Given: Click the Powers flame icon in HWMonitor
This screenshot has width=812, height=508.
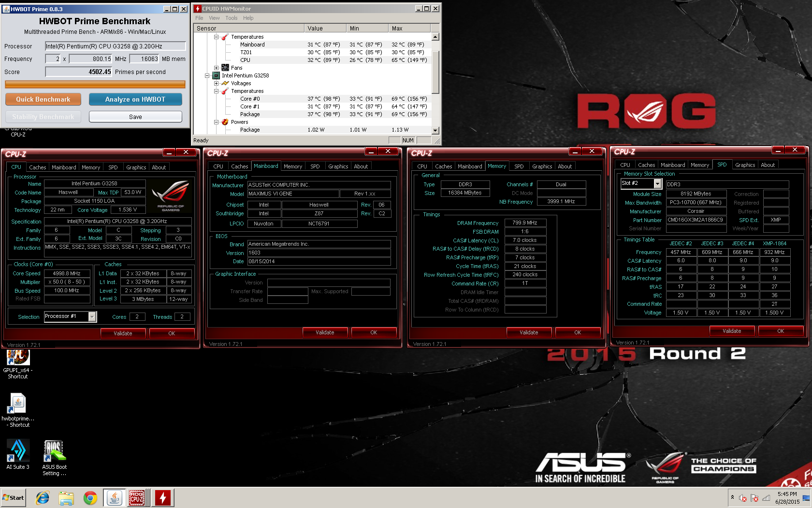Looking at the screenshot, I should click(225, 122).
